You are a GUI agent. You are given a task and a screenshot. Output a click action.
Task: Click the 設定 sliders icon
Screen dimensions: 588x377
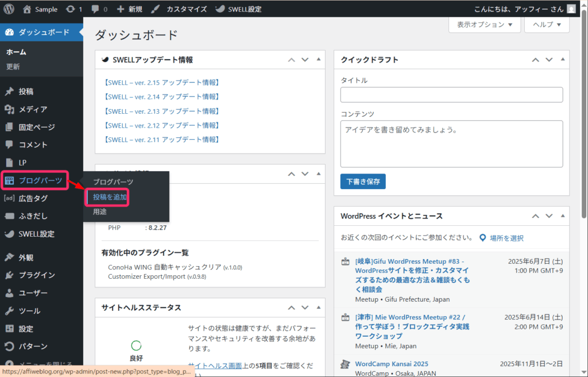pyautogui.click(x=9, y=329)
